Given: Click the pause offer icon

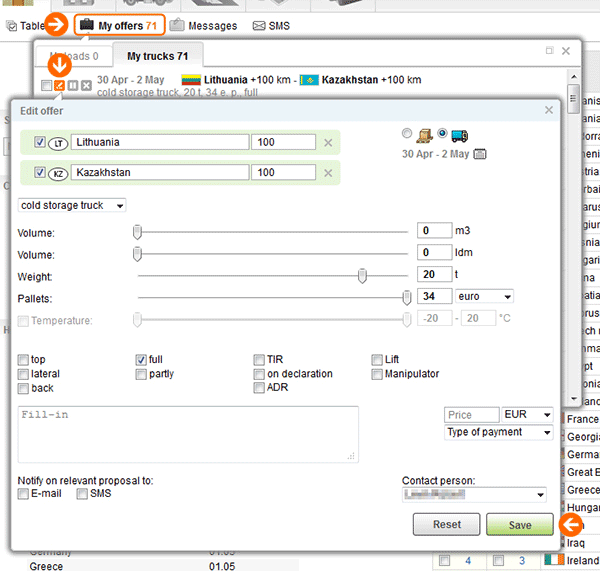Looking at the screenshot, I should (73, 86).
